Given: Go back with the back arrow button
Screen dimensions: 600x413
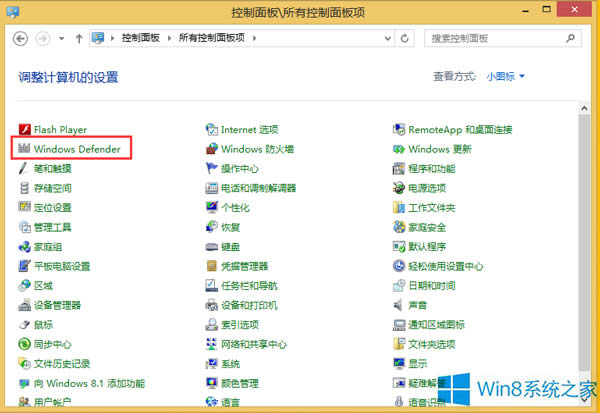Looking at the screenshot, I should pyautogui.click(x=20, y=38).
